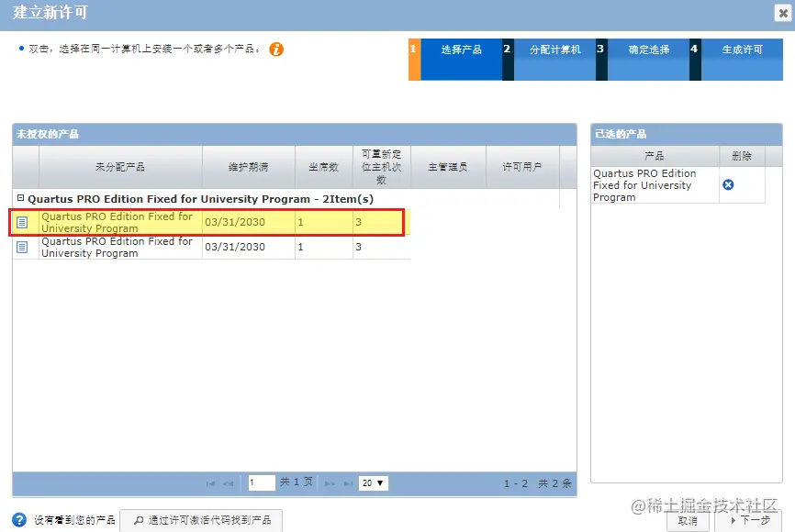
Task: Click document icon of second Quartus row
Action: coord(22,247)
